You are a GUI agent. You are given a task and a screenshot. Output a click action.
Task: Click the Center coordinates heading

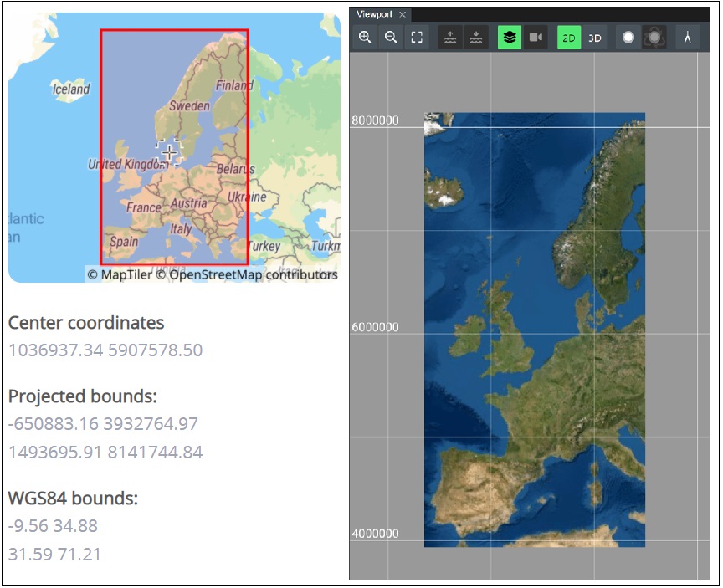tap(86, 323)
